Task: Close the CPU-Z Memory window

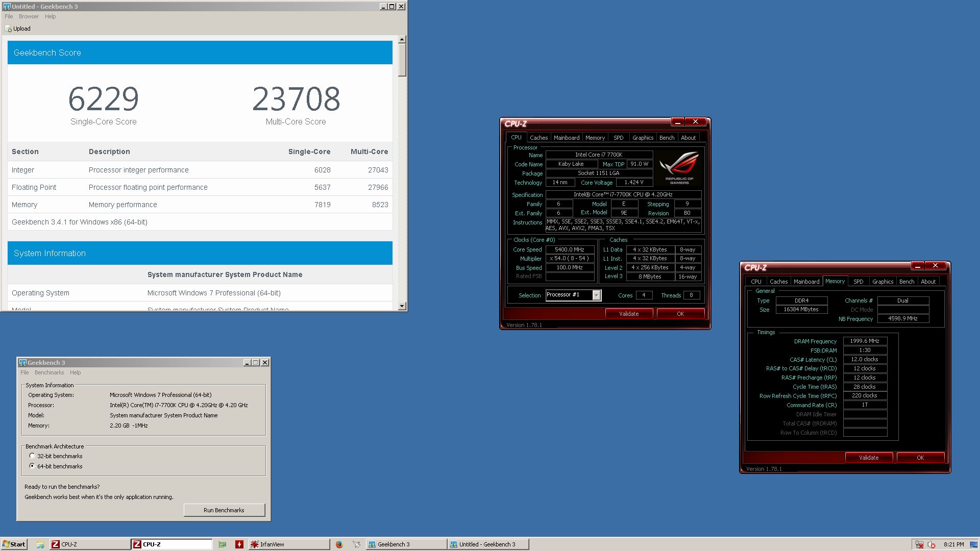Action: click(935, 266)
